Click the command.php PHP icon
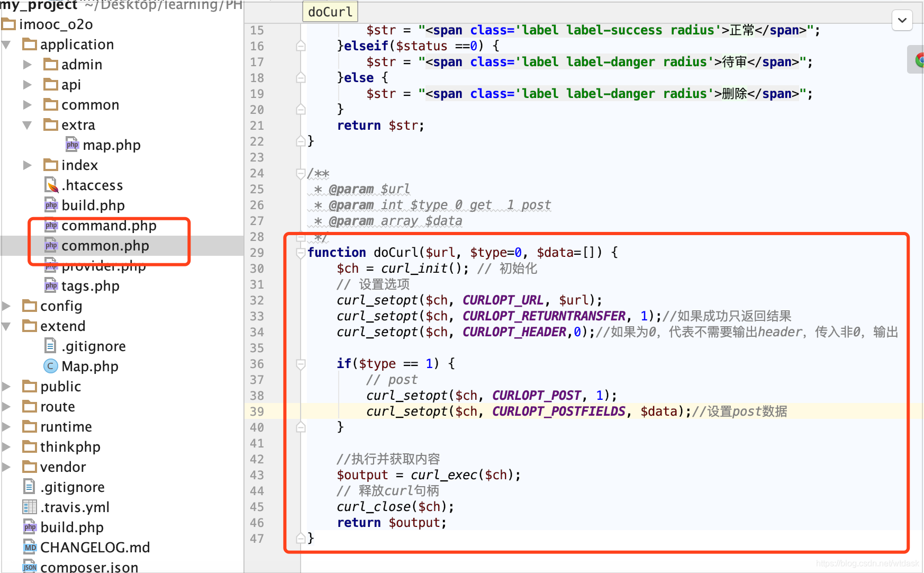924x573 pixels. (51, 225)
